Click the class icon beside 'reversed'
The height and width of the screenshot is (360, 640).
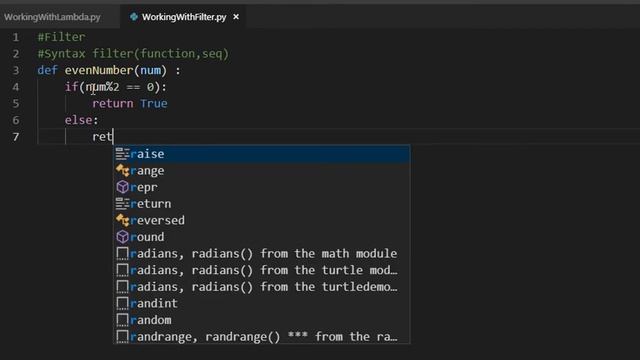pyautogui.click(x=122, y=220)
